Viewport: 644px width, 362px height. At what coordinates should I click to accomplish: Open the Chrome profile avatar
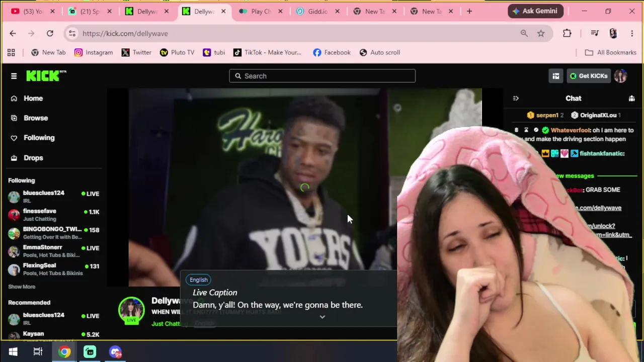click(613, 33)
